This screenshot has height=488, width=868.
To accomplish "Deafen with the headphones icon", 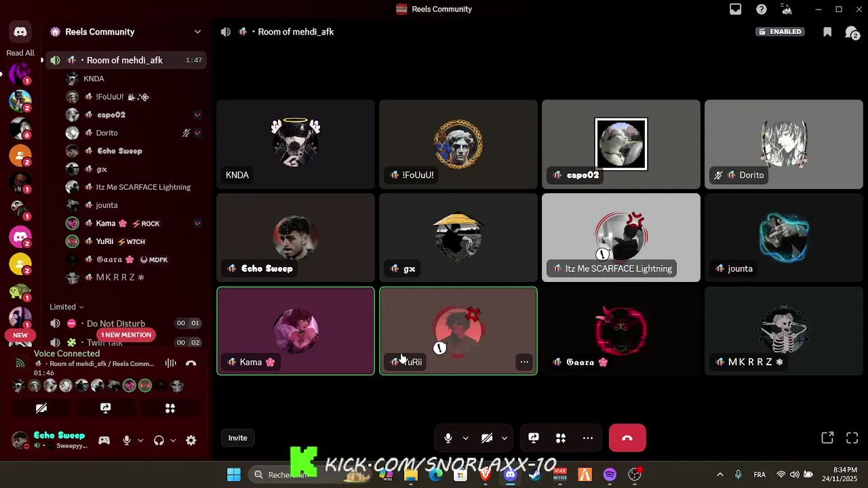I will pos(159,441).
